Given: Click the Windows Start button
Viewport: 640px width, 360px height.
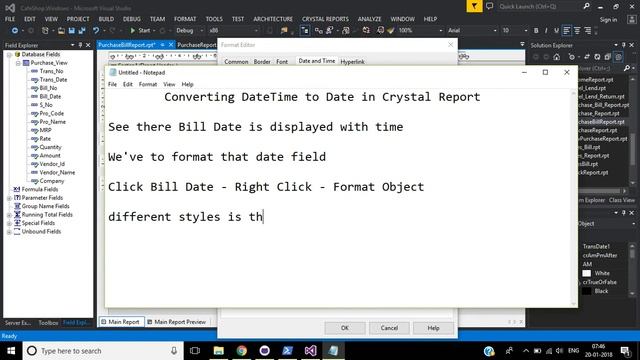Looking at the screenshot, I should click(11, 351).
